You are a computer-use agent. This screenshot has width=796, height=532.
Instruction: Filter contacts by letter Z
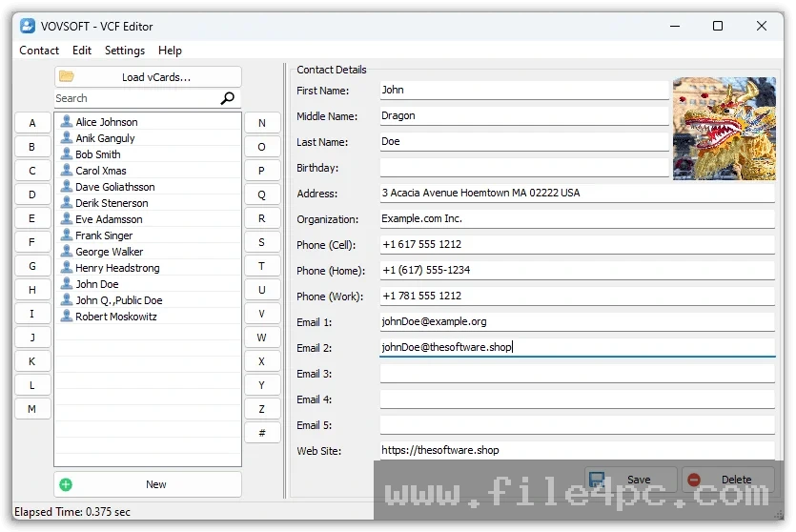pyautogui.click(x=262, y=409)
